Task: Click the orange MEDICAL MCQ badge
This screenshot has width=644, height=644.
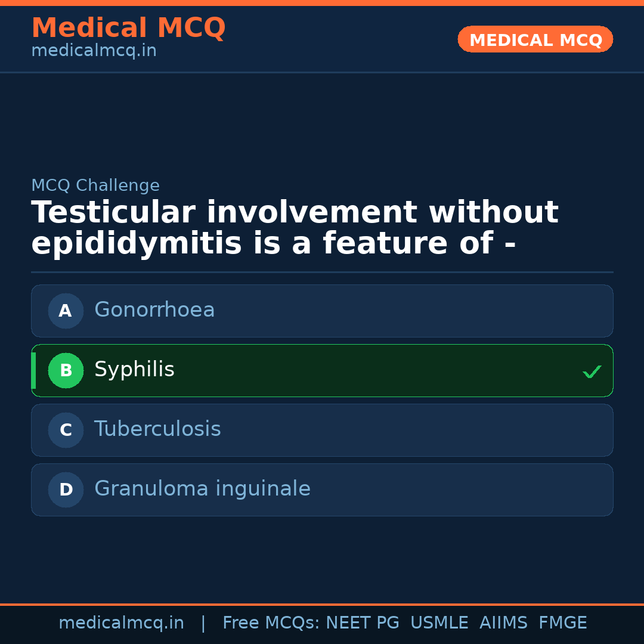Action: (535, 39)
